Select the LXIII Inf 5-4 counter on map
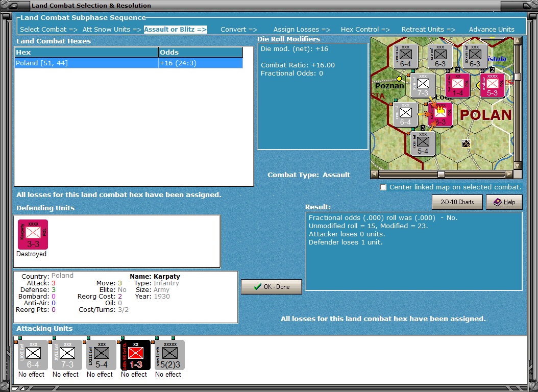Viewport: 538px width, 392px height. [423, 144]
